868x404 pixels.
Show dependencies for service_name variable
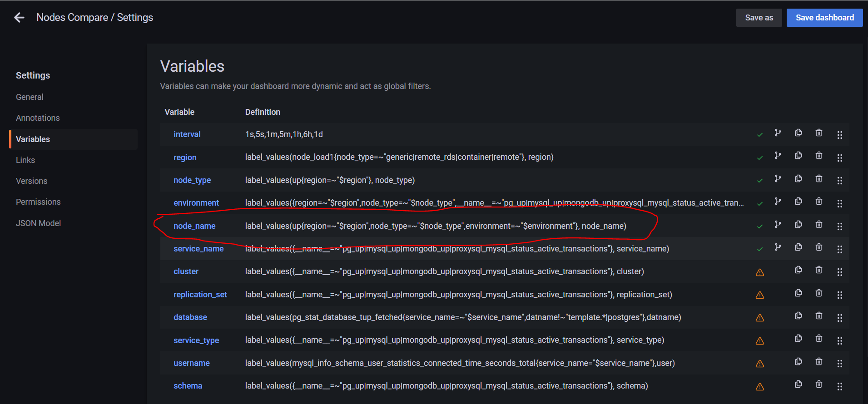coord(778,247)
